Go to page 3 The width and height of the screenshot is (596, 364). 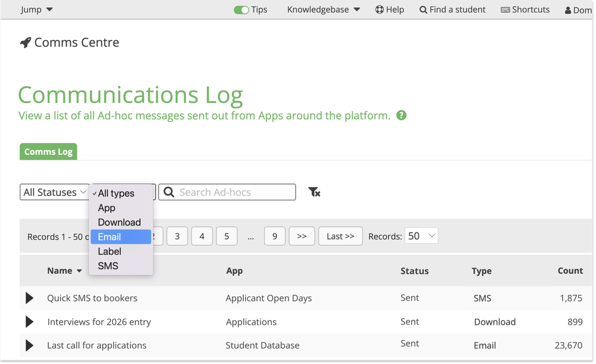pos(177,237)
